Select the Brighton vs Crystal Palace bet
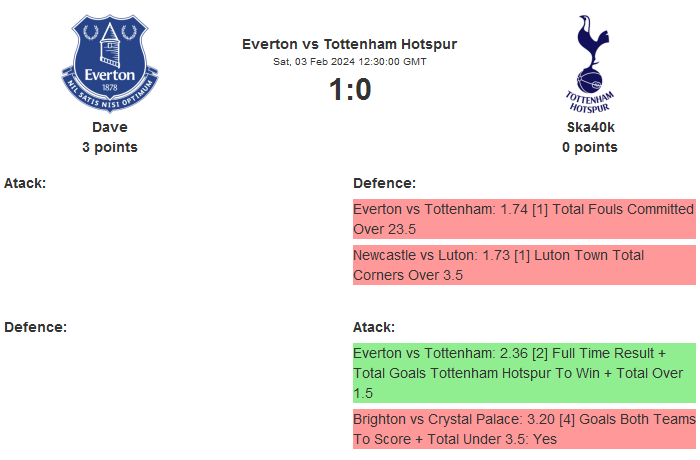This screenshot has height=460, width=700. tap(523, 429)
